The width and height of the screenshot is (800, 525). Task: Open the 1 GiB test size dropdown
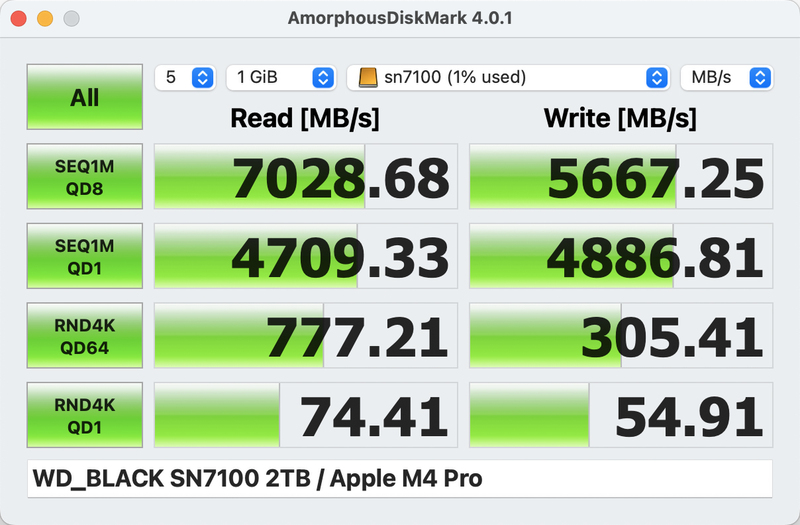coord(281,78)
